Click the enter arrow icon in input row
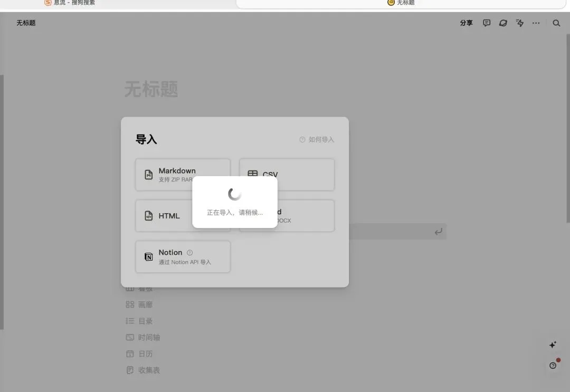570x392 pixels. click(x=439, y=232)
